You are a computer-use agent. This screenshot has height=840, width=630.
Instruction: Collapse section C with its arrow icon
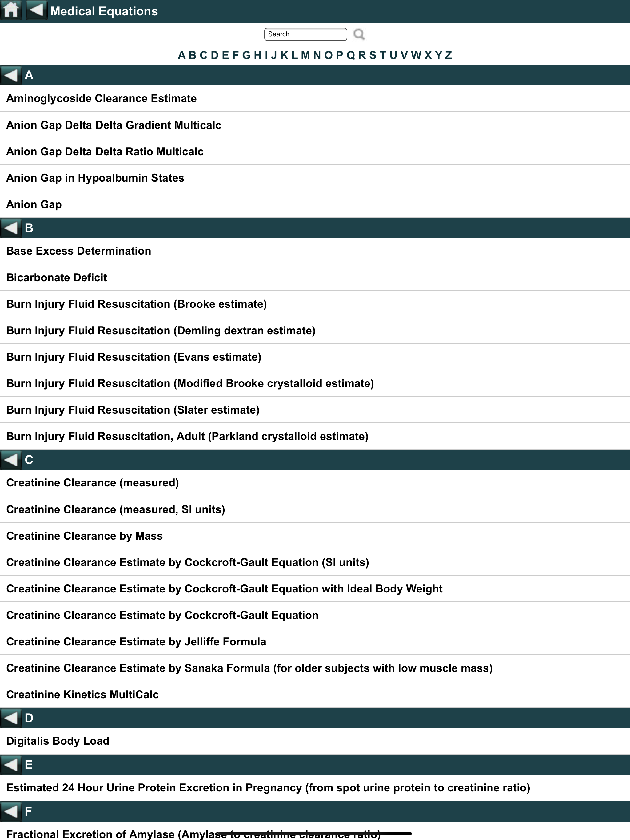[x=11, y=460]
